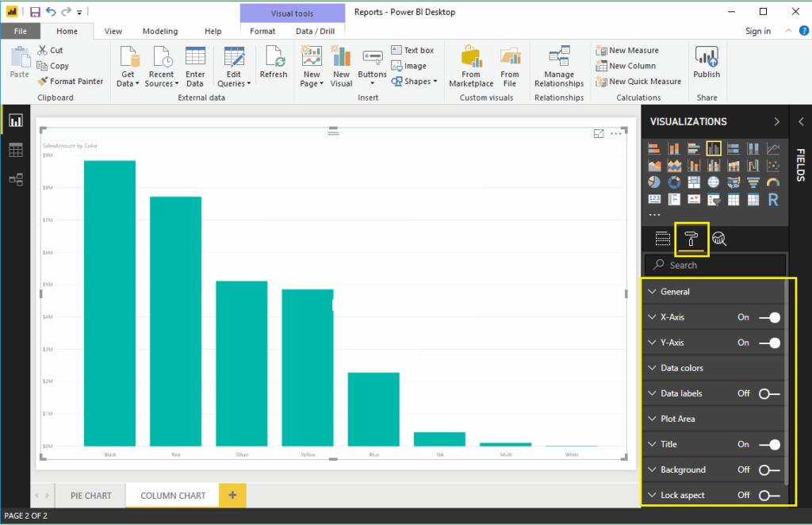Image resolution: width=812 pixels, height=525 pixels.
Task: Turn off the Title toggle
Action: click(x=769, y=445)
